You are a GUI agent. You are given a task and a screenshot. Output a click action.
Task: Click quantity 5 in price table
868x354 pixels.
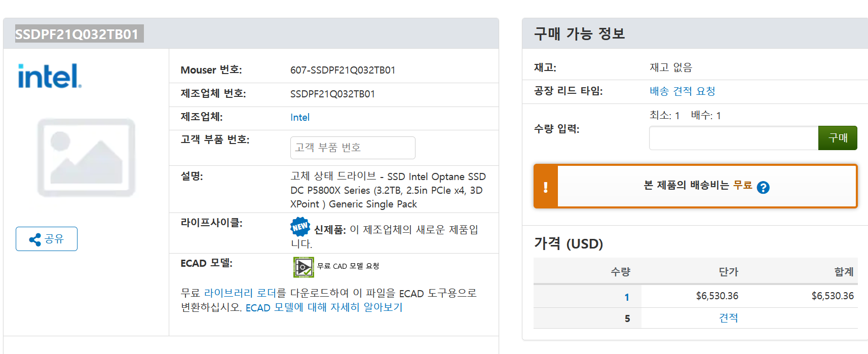627,318
